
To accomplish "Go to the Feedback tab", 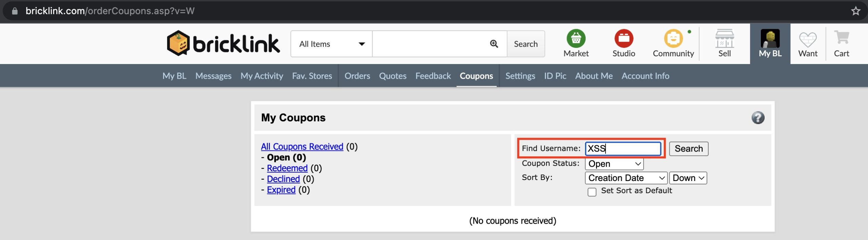I will pyautogui.click(x=433, y=76).
